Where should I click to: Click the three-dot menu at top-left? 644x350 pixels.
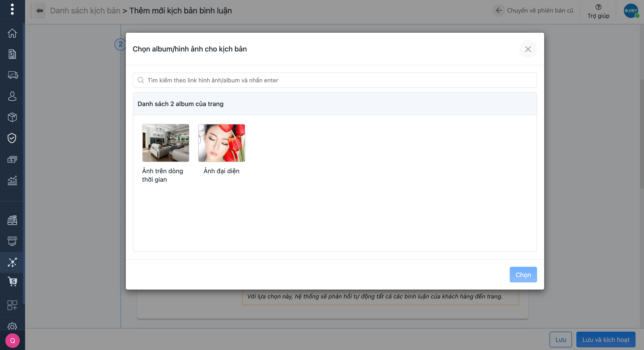12,9
